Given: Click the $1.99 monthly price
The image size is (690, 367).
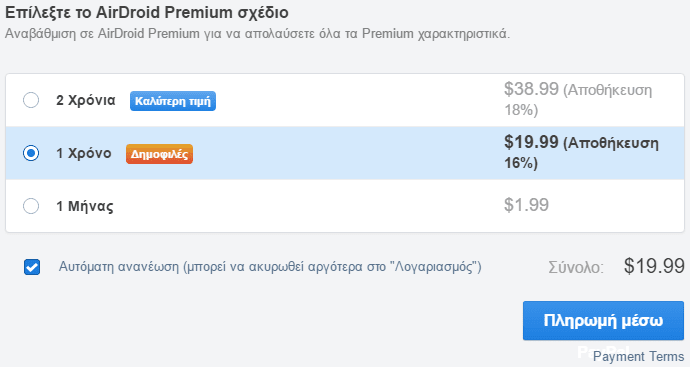Looking at the screenshot, I should (526, 205).
